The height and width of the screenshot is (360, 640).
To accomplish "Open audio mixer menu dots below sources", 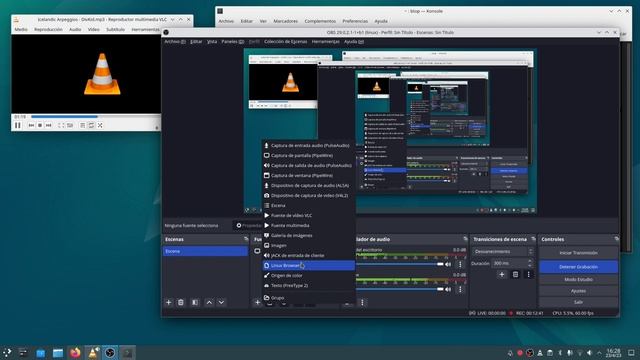I will point(362,302).
